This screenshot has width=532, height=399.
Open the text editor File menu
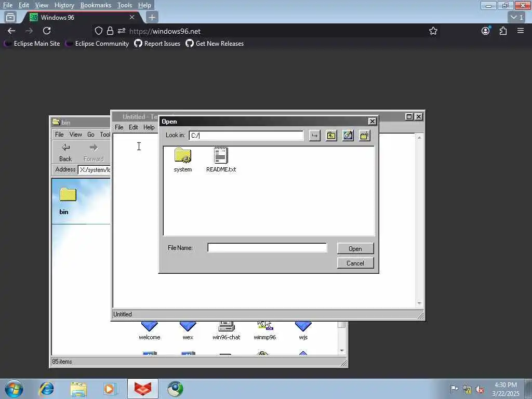(x=119, y=127)
